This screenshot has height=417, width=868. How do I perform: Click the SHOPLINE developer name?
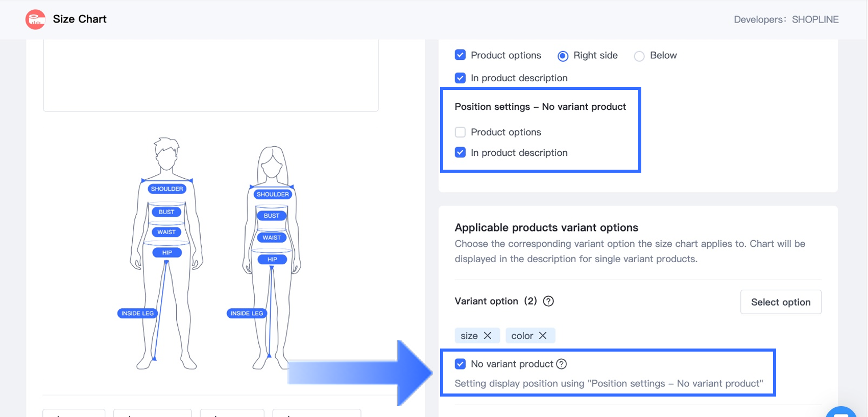click(x=815, y=19)
